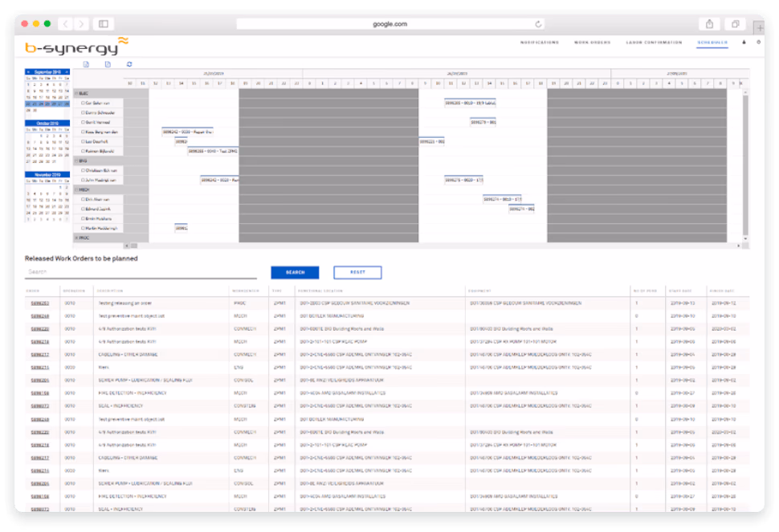
Task: Open the user account icon in the top bar
Action: [743, 42]
